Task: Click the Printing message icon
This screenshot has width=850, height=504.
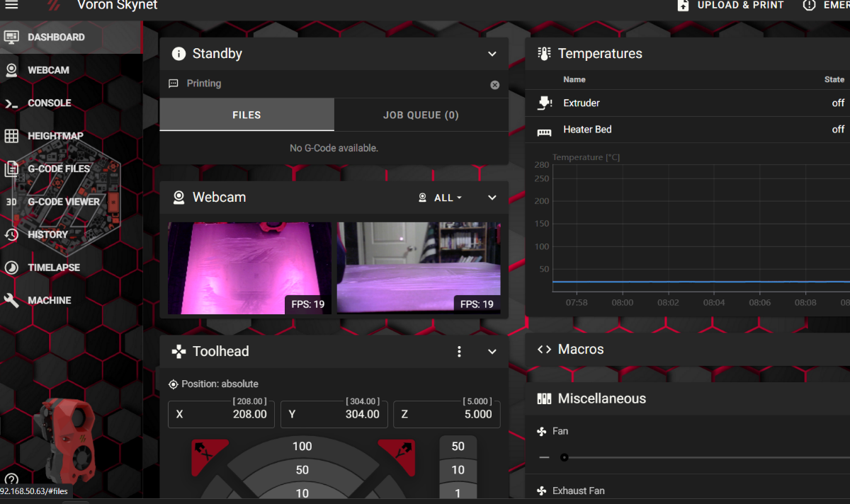Action: 174,84
